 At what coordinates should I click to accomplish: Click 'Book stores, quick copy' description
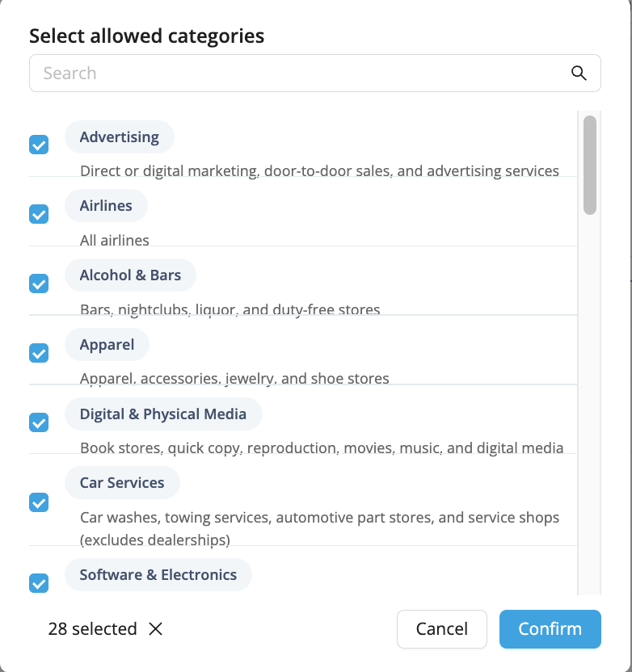click(x=322, y=447)
